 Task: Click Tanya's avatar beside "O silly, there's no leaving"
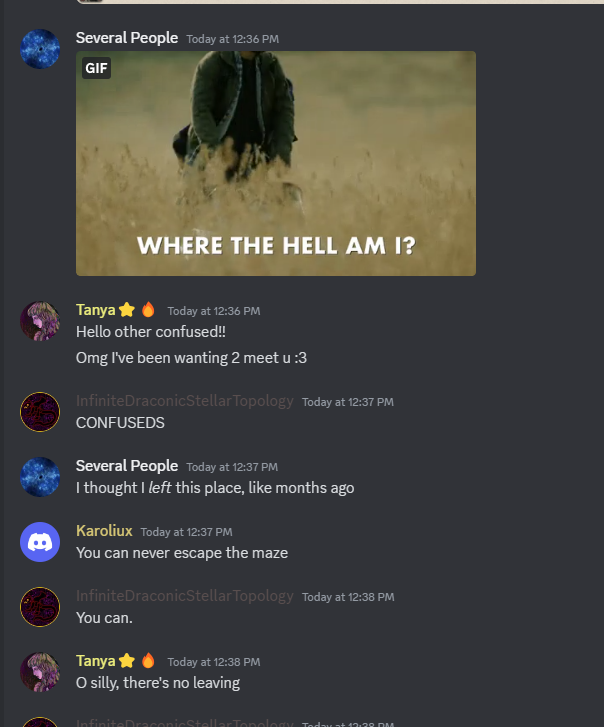point(40,672)
